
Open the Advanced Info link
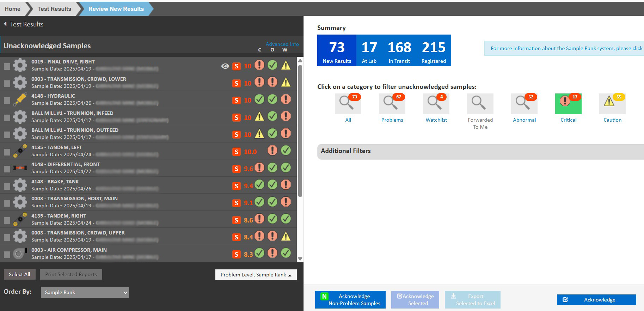(x=282, y=44)
